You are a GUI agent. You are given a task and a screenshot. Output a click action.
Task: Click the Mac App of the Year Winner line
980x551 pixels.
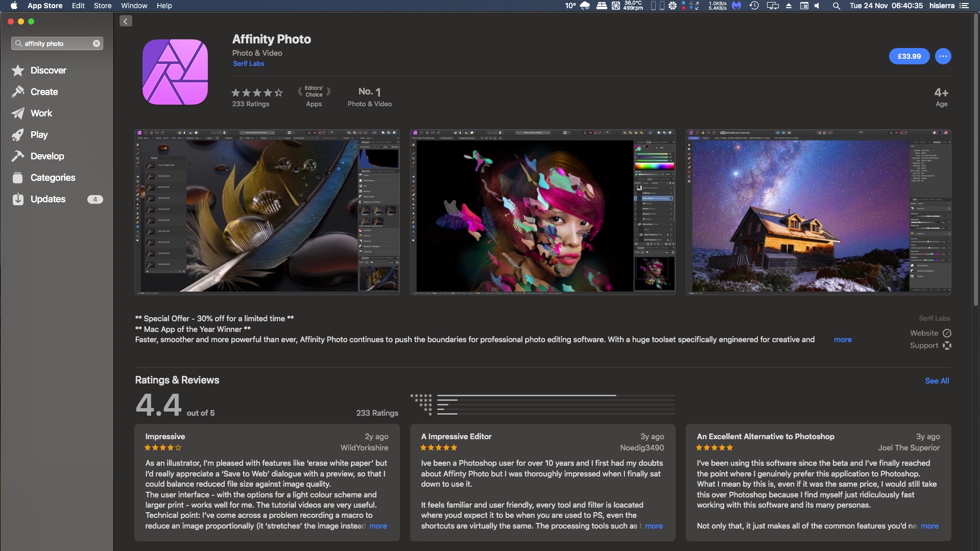click(x=193, y=329)
